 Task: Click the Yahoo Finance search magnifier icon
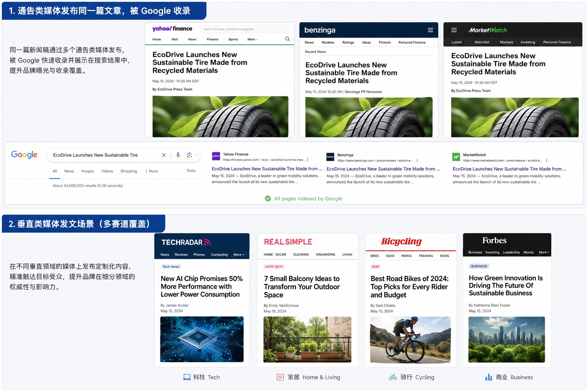pyautogui.click(x=287, y=39)
